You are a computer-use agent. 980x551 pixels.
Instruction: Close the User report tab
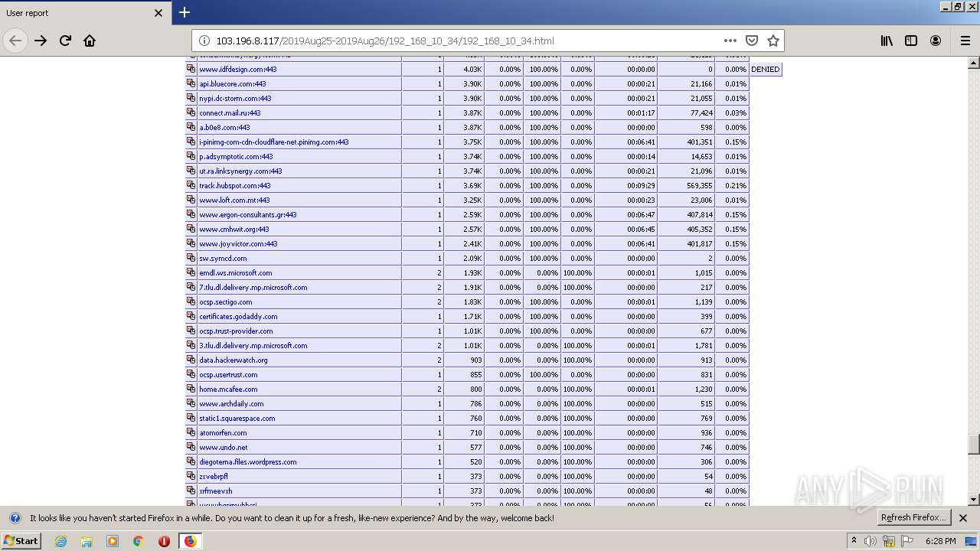pyautogui.click(x=158, y=13)
